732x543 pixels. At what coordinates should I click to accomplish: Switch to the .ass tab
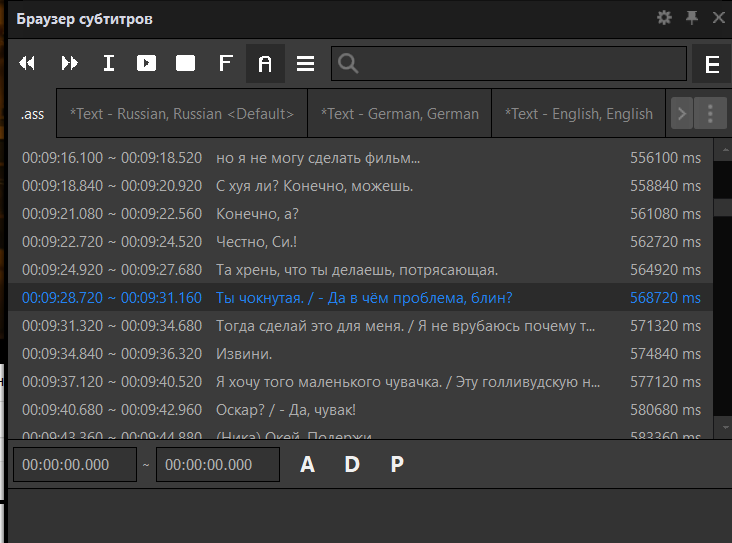pos(32,114)
